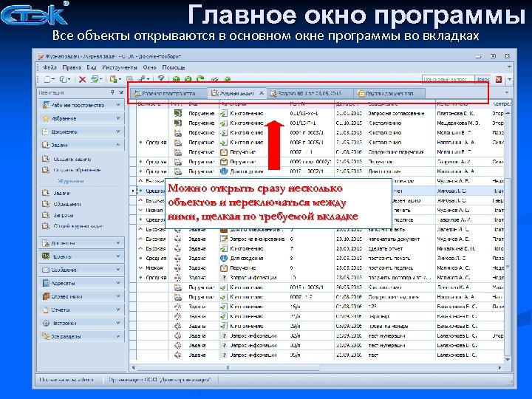The height and width of the screenshot is (399, 532).
Task: Click the info icon of Для сведения row 8
Action: pyautogui.click(x=224, y=258)
